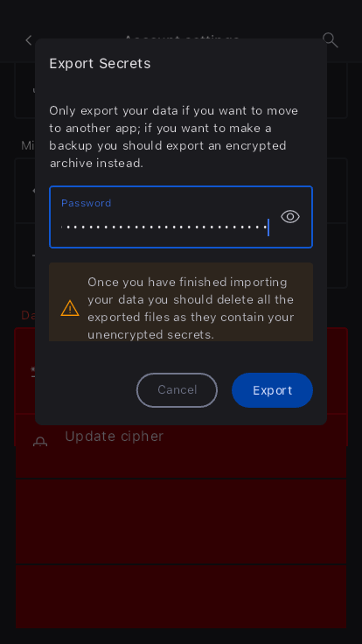Click the encrypted archive explanation paragraph
Image resolution: width=362 pixels, height=644 pixels.
point(174,136)
